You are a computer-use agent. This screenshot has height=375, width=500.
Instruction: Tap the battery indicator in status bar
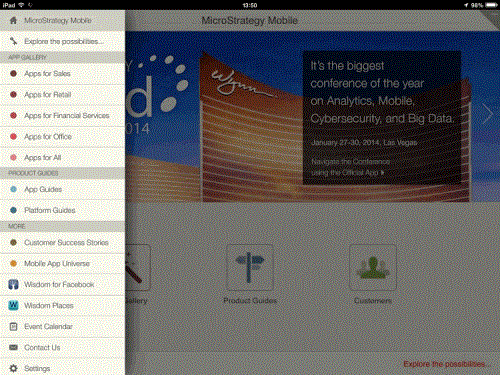[491, 5]
